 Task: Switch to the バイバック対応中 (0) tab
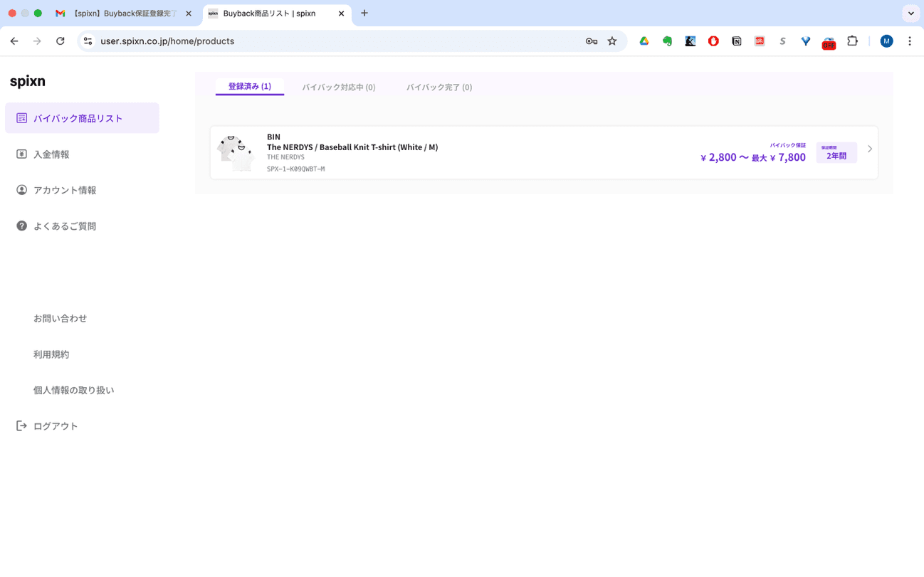339,87
